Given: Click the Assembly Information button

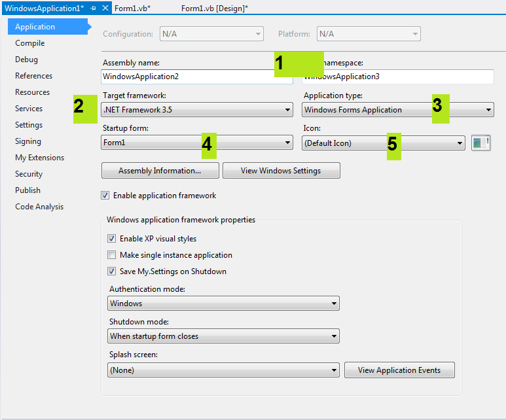Looking at the screenshot, I should pos(160,170).
